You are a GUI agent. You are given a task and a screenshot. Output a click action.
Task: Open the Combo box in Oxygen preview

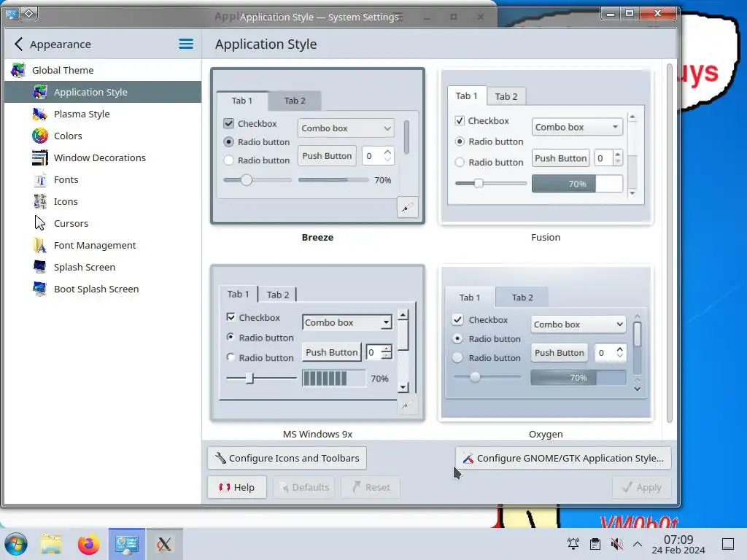click(x=578, y=324)
